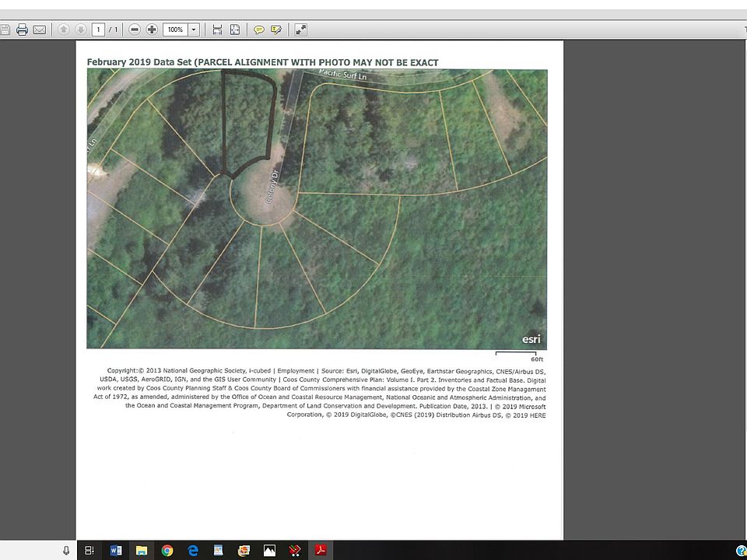Fit one full page to window icon
Image resolution: width=747 pixels, height=560 pixels.
click(235, 30)
